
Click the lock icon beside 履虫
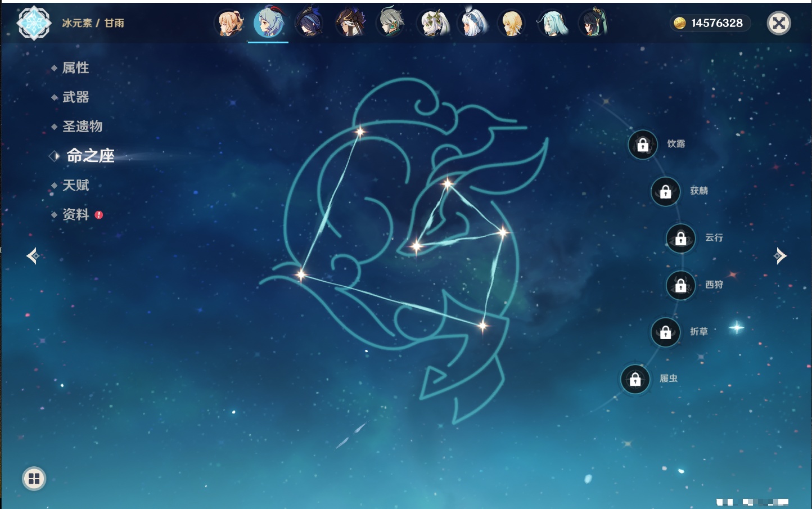pos(635,379)
